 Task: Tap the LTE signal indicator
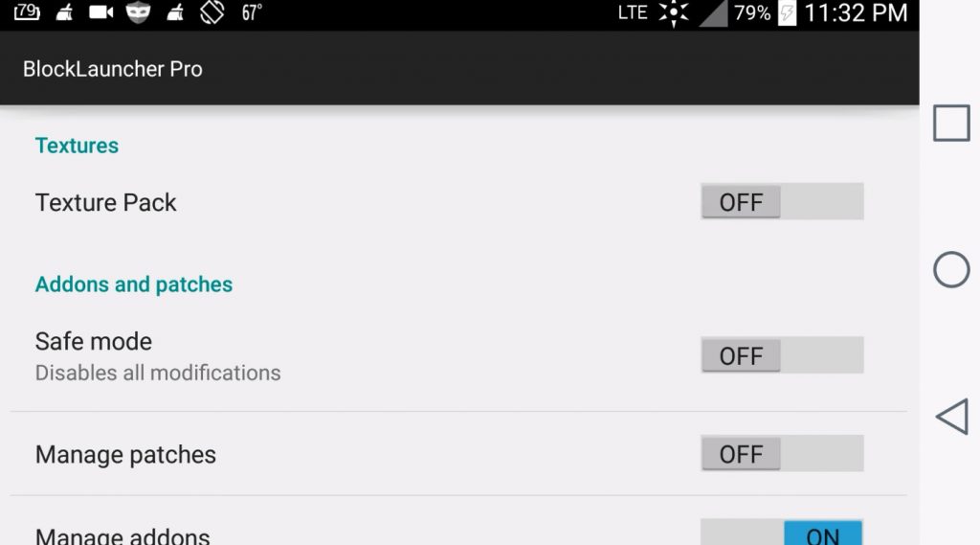(633, 12)
